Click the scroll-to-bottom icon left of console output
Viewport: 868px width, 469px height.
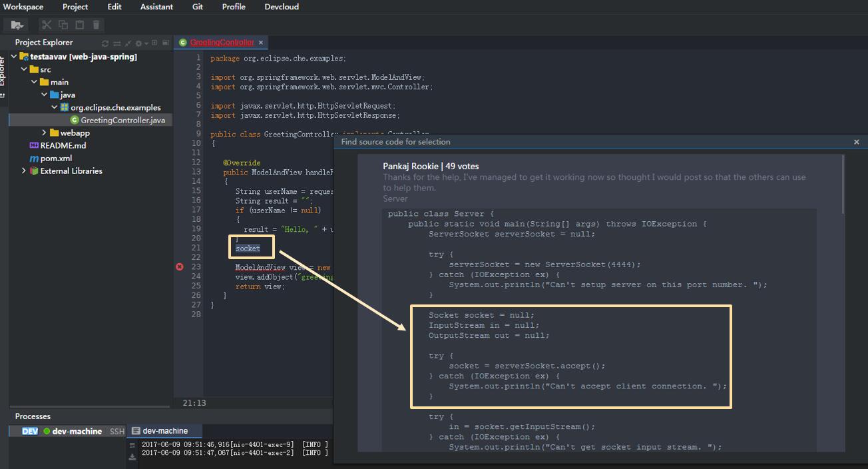click(x=132, y=456)
